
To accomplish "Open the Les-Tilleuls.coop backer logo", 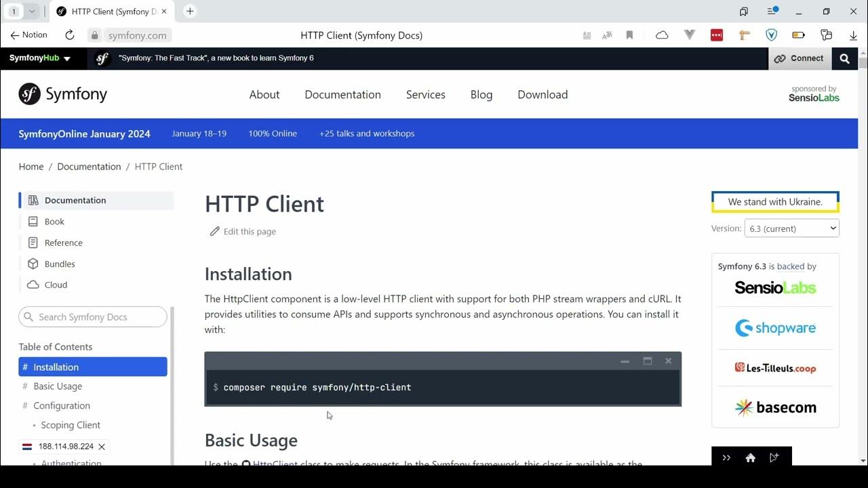I will [775, 368].
